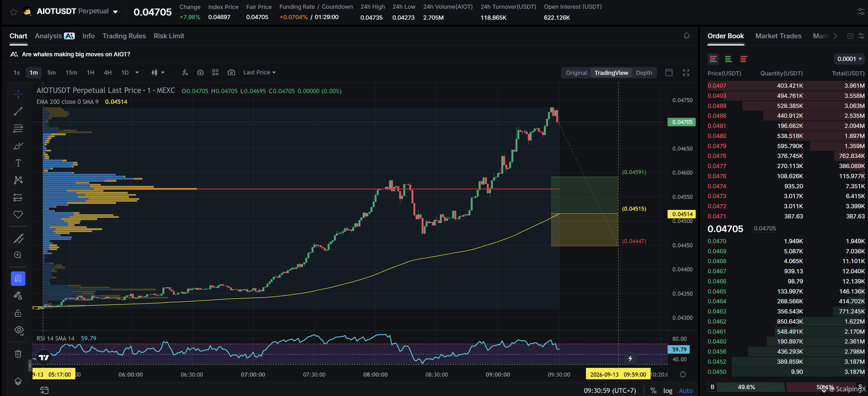
Task: Select the text annotation tool
Action: [x=18, y=163]
